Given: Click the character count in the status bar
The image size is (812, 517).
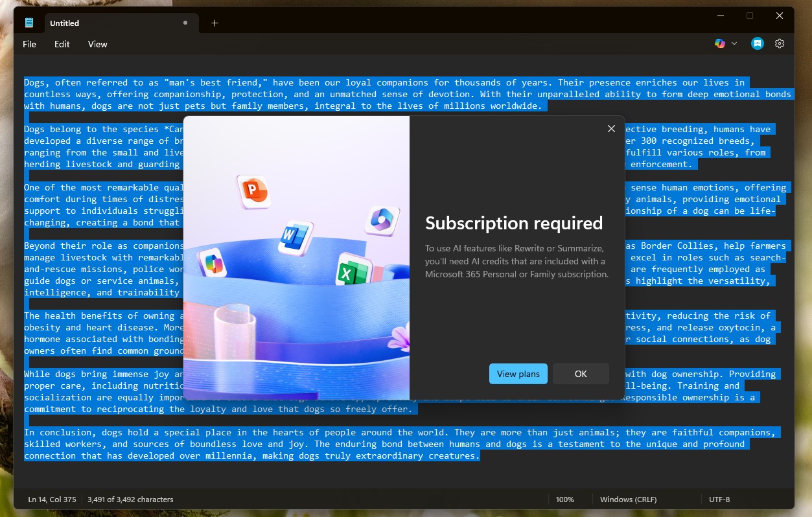Looking at the screenshot, I should (x=130, y=499).
